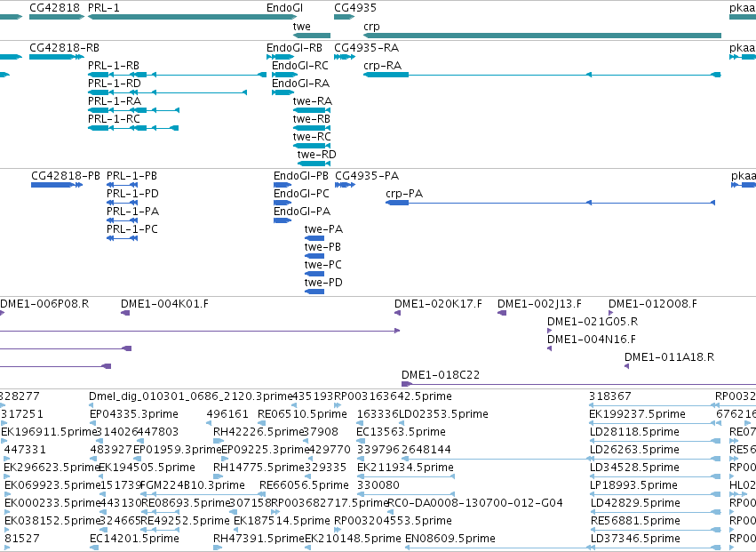Viewport: 756px width, 552px height.
Task: Select EST EK194505.5prime
Action: click(147, 468)
